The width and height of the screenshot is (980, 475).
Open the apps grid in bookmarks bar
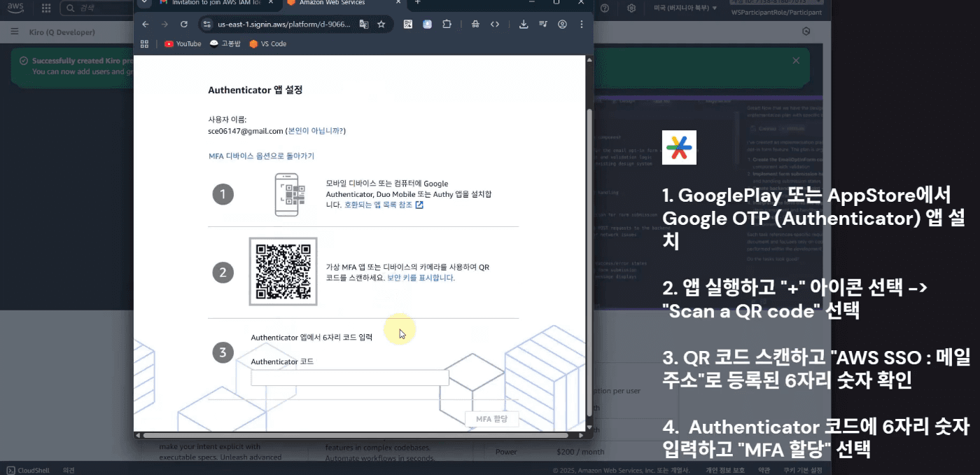(145, 43)
